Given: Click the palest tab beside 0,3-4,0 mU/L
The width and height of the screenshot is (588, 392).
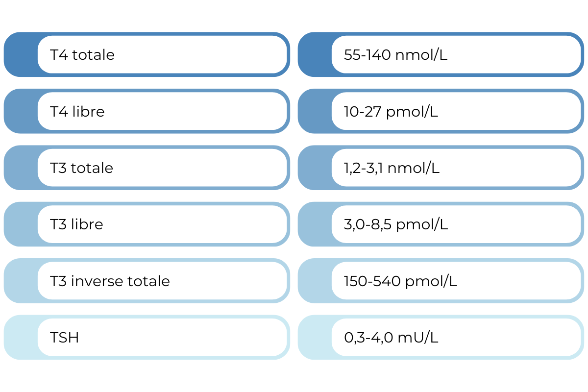Looking at the screenshot, I should (315, 338).
